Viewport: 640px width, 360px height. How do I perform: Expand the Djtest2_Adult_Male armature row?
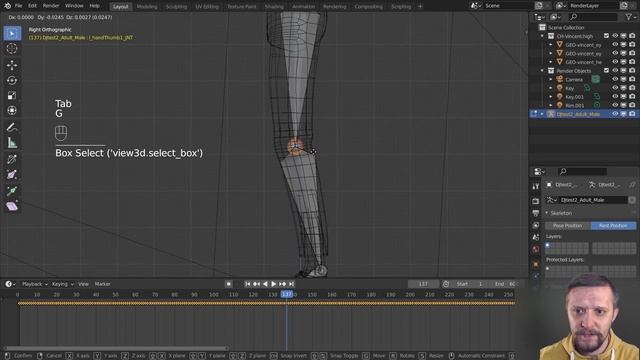[x=542, y=114]
